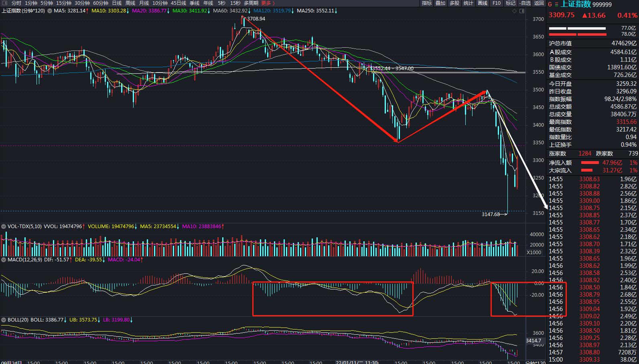Open F10 company info
The image size is (639, 364).
point(497,3)
